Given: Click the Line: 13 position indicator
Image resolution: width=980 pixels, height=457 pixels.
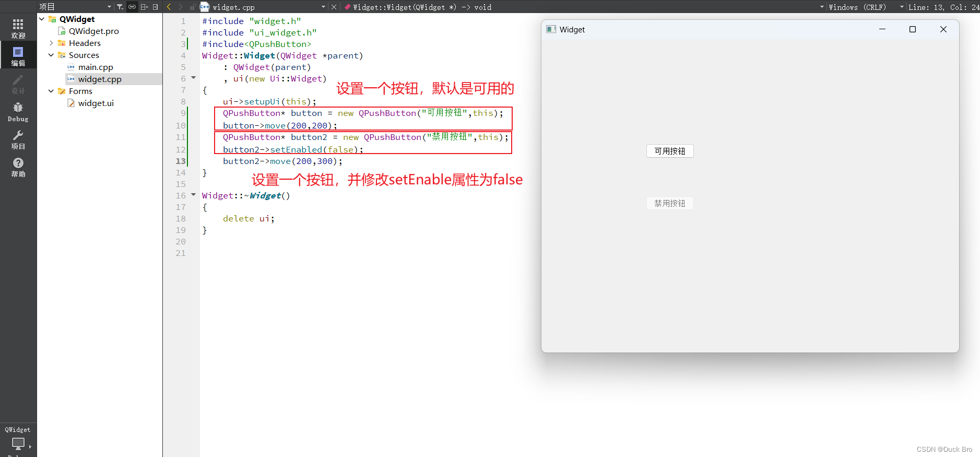Looking at the screenshot, I should point(943,7).
